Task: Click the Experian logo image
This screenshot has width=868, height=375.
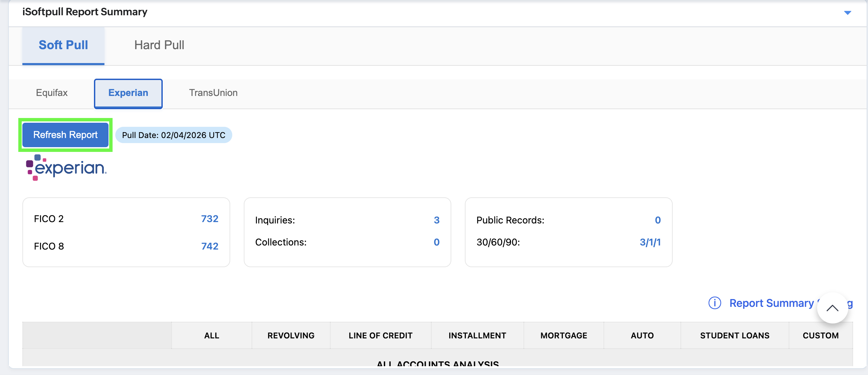Action: 66,168
